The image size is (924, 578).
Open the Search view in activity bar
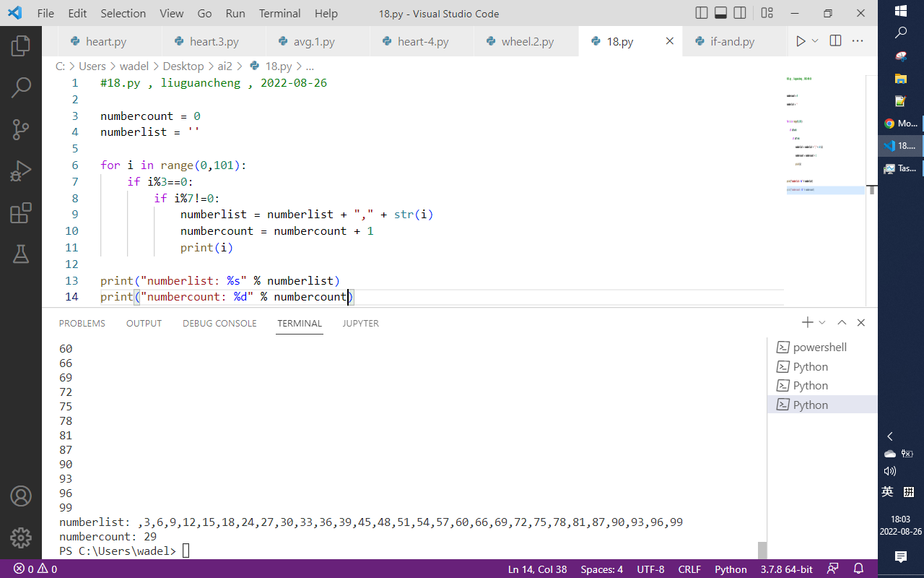click(x=21, y=87)
